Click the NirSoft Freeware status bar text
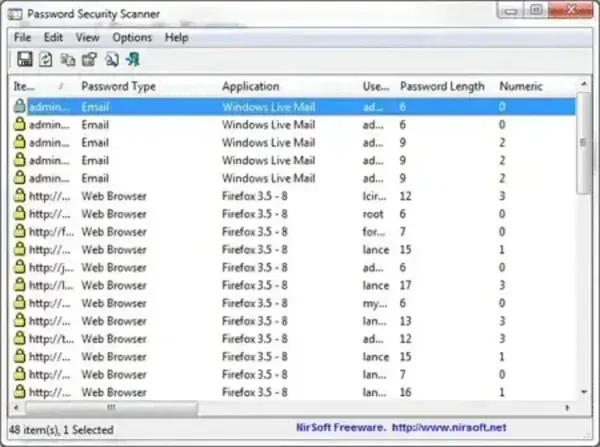 click(x=341, y=427)
